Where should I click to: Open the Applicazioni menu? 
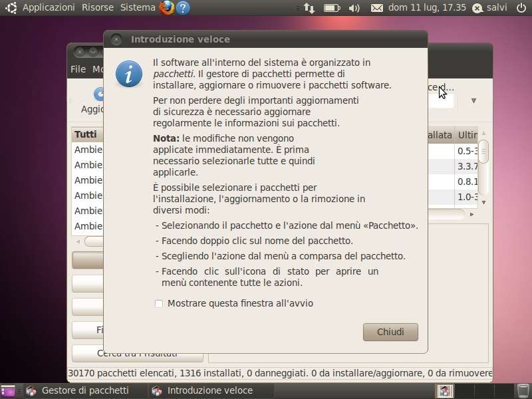[x=49, y=7]
